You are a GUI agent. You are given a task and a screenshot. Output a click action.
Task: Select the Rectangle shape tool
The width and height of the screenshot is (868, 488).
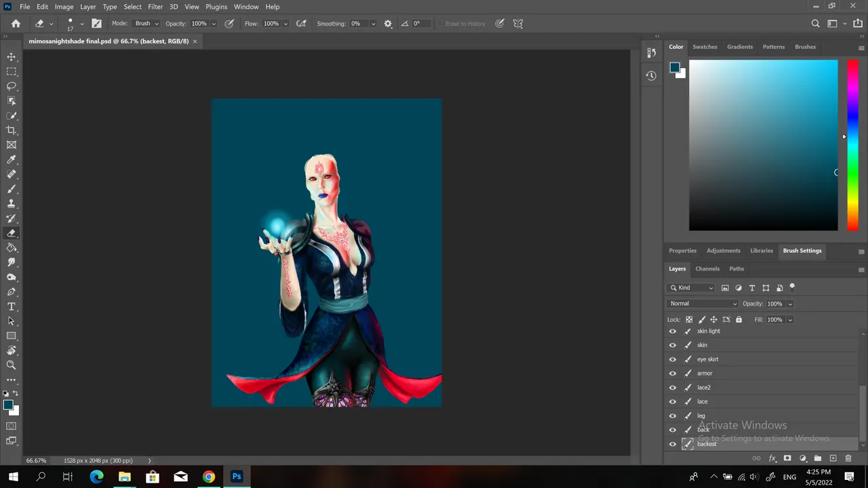[x=12, y=335]
